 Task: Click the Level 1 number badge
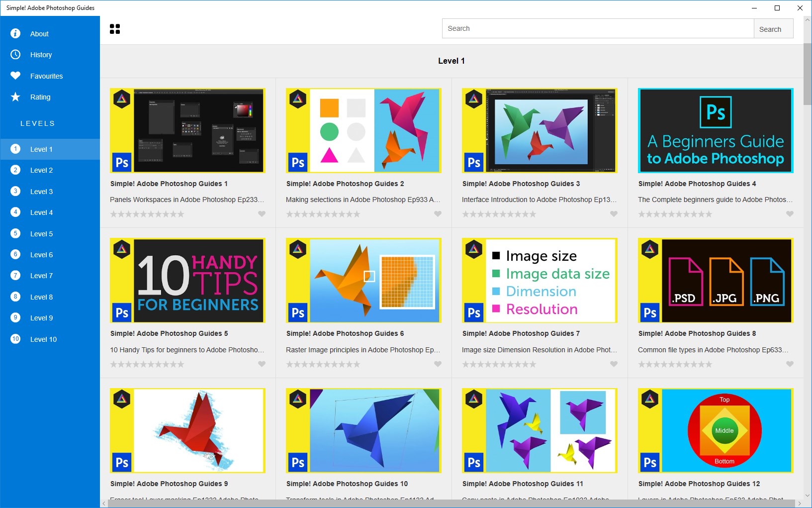tap(15, 149)
